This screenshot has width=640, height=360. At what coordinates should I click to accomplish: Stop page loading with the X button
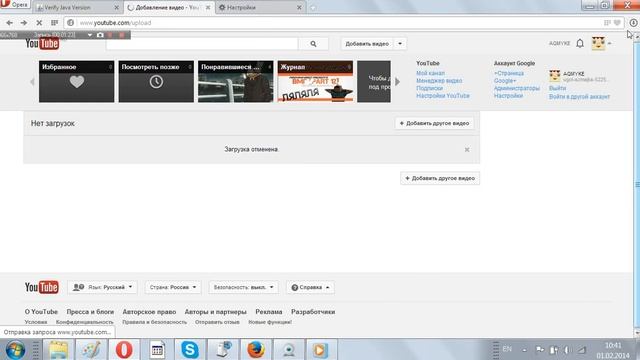coord(39,23)
